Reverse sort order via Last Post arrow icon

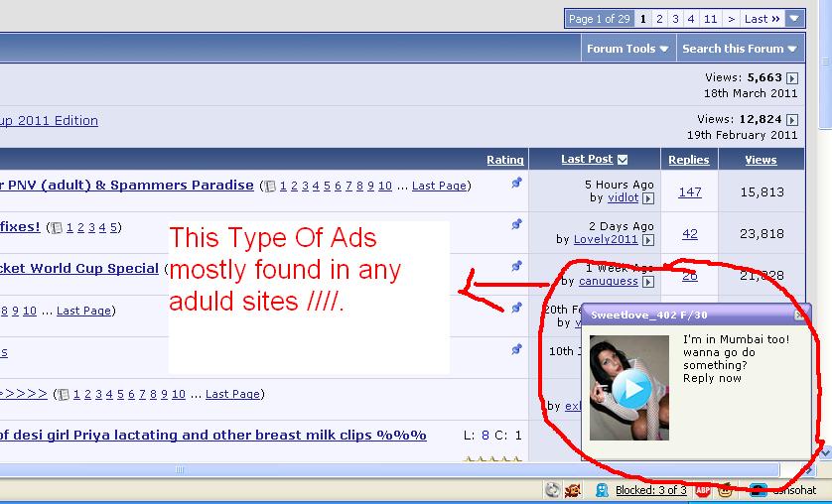[x=623, y=159]
